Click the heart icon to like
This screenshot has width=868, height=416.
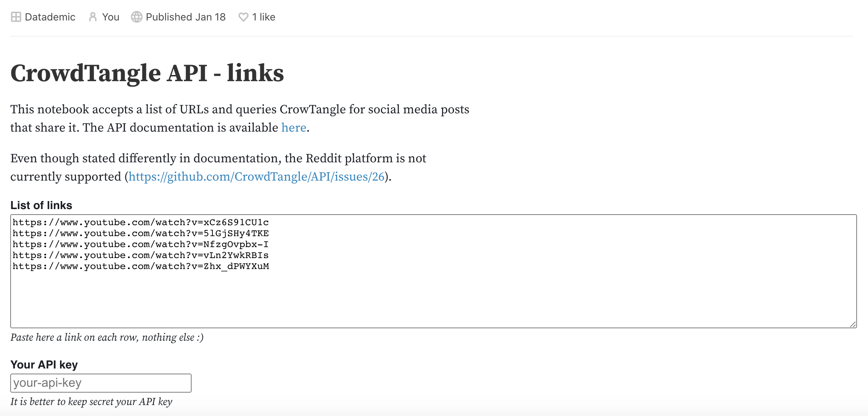(x=243, y=17)
